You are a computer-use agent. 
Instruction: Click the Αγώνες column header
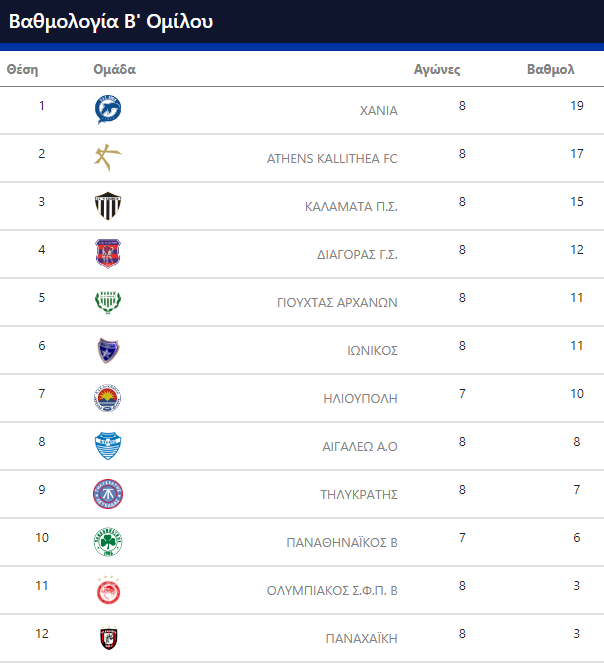click(437, 69)
